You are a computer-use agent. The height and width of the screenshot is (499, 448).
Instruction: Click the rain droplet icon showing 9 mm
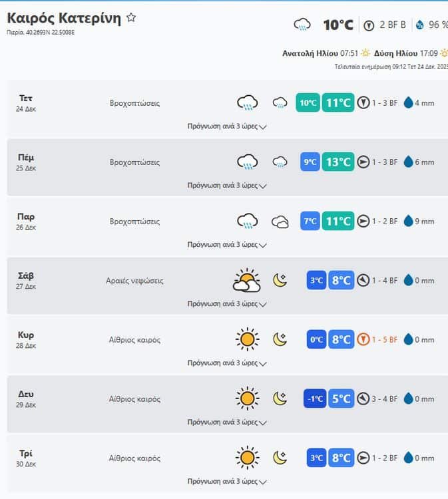[408, 222]
